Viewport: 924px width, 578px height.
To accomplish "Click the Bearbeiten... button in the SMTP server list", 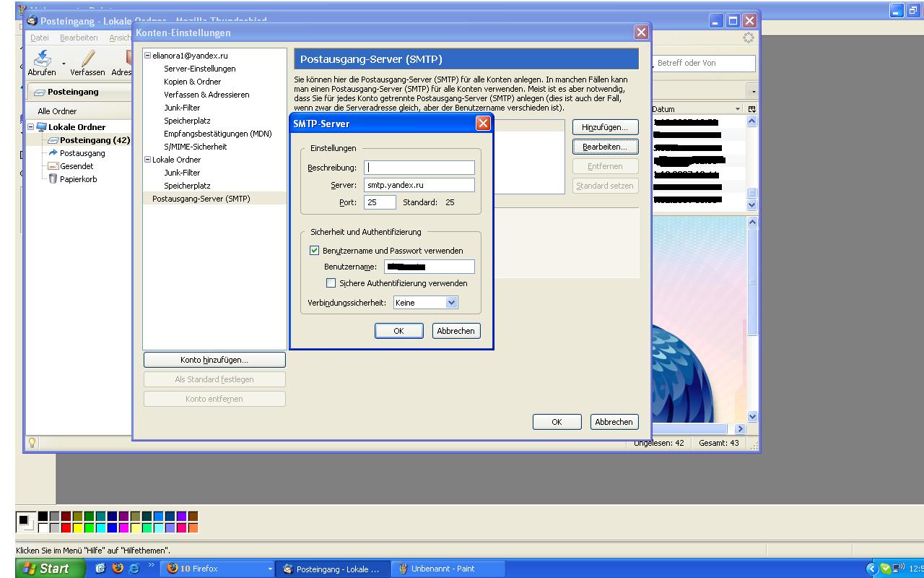I will [x=605, y=147].
